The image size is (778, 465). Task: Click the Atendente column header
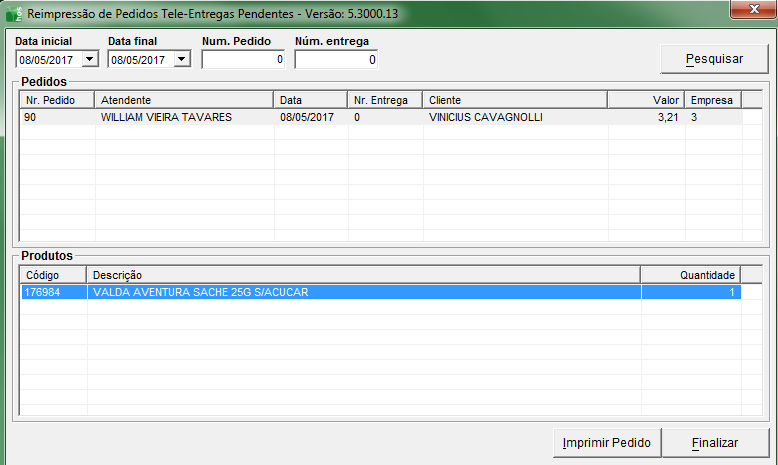click(x=184, y=100)
